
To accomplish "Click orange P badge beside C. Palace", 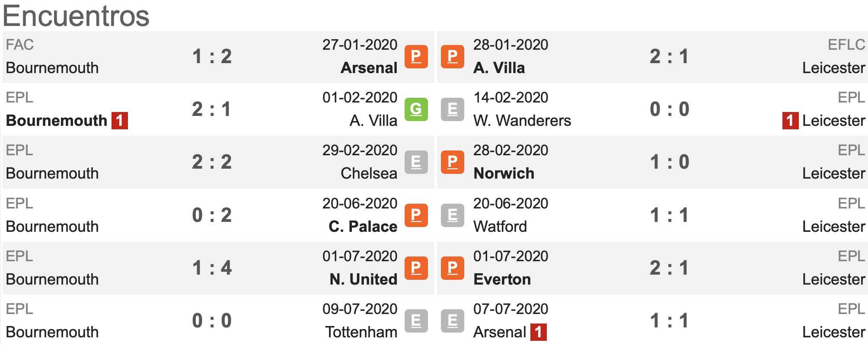I will [x=416, y=215].
